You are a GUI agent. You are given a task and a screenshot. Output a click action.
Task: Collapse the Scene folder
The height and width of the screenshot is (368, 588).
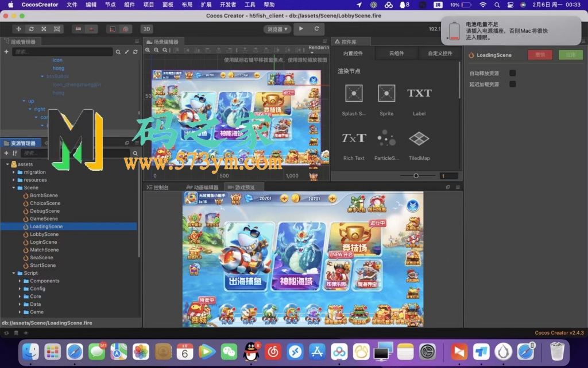[x=14, y=188]
